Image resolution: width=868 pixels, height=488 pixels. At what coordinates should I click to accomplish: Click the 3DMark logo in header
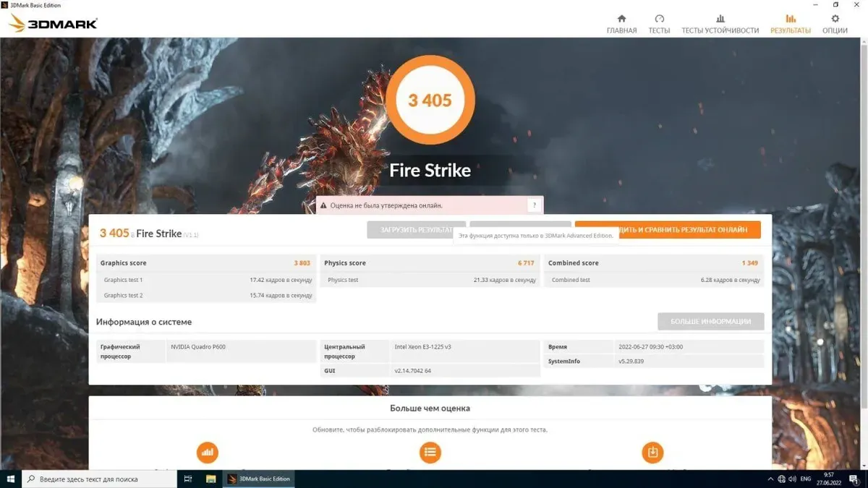(54, 23)
